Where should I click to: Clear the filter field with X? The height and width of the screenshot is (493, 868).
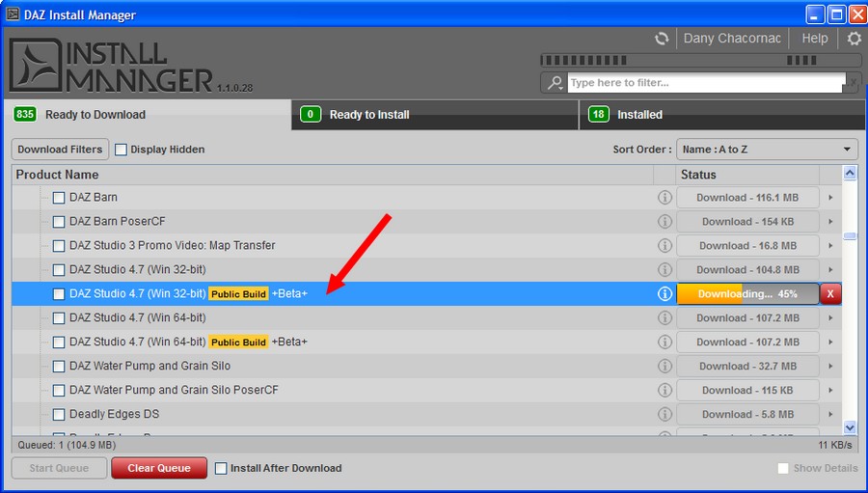coord(854,83)
